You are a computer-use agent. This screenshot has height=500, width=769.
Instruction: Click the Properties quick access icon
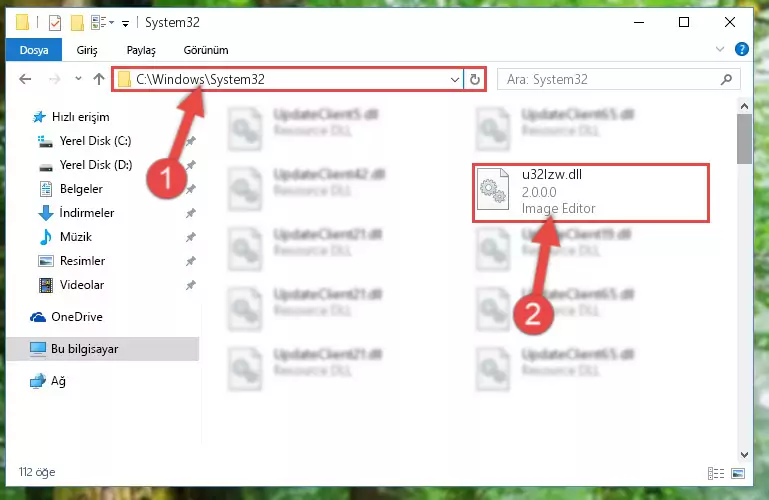(55, 23)
